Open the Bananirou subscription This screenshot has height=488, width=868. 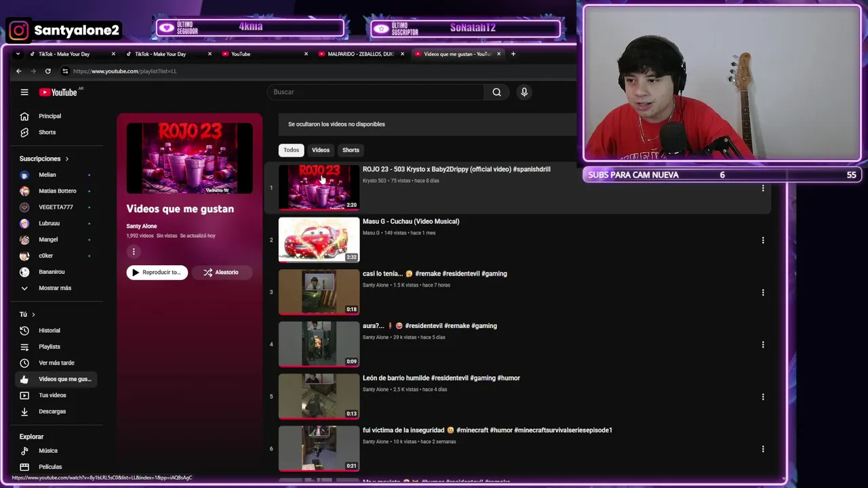point(58,272)
